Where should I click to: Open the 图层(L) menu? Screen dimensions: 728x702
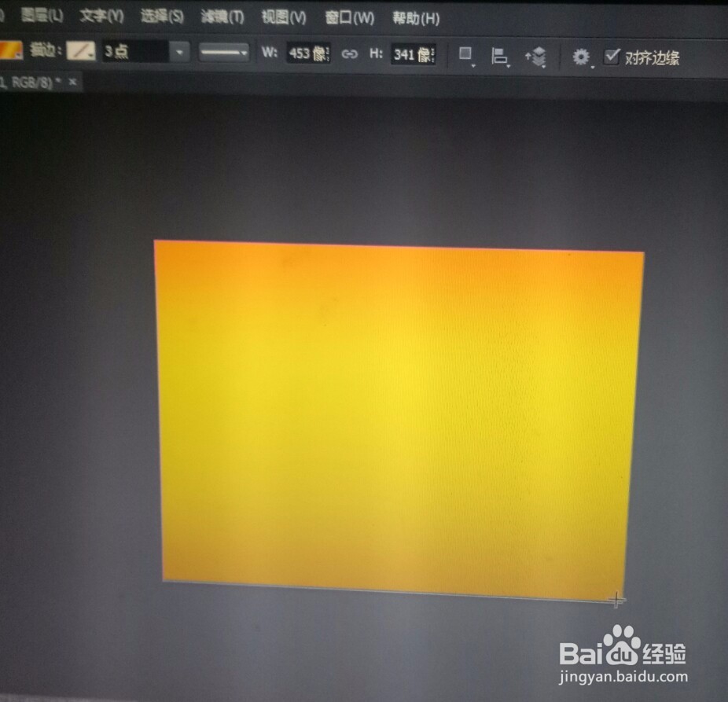coord(42,15)
